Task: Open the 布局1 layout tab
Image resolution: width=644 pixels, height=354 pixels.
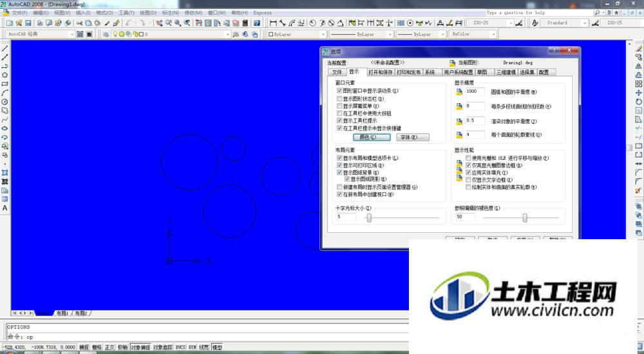Action: 62,313
